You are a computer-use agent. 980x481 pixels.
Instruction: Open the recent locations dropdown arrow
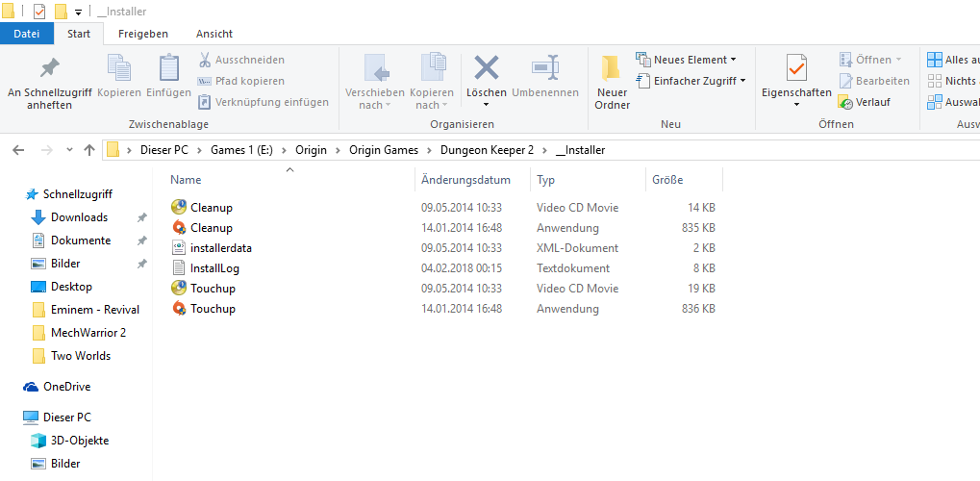70,150
